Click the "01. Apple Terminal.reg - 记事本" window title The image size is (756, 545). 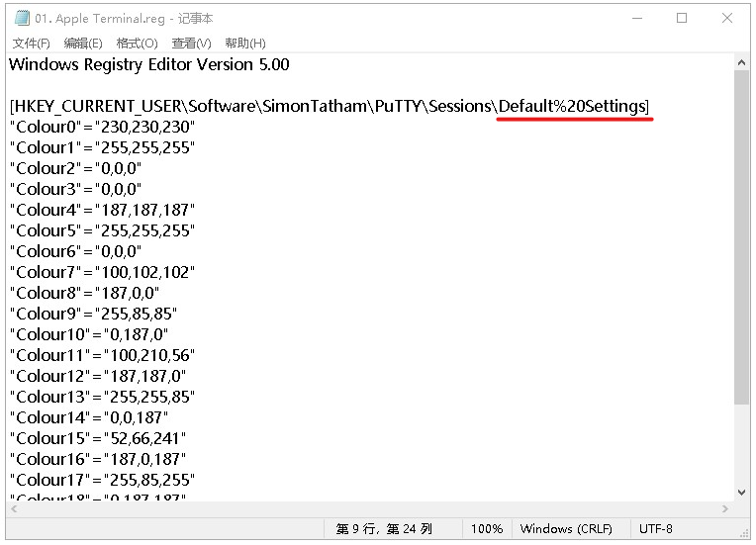[x=124, y=19]
